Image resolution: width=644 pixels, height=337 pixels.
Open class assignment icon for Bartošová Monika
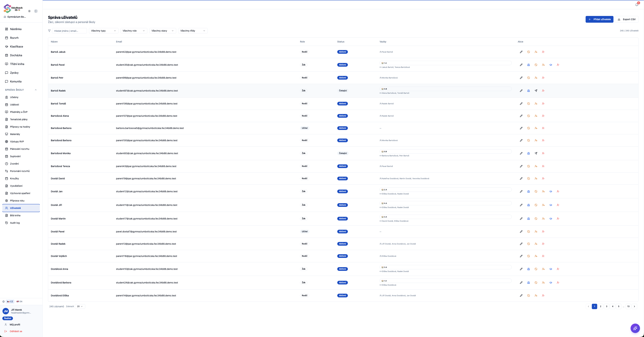(x=529, y=153)
